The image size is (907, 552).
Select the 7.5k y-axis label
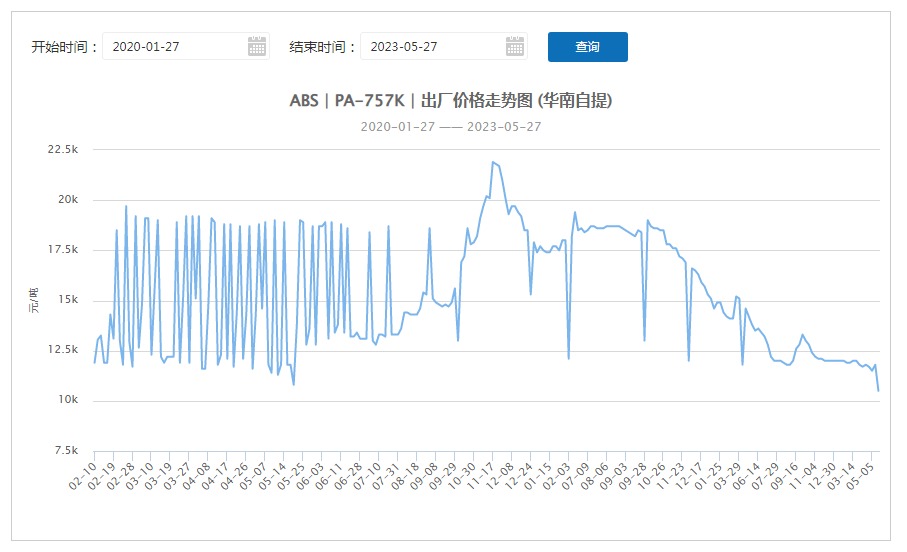coord(66,450)
